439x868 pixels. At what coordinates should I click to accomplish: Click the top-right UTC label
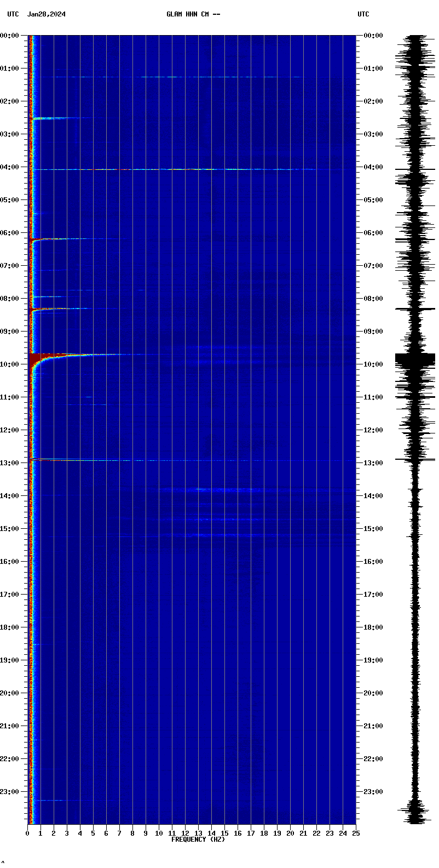pyautogui.click(x=363, y=14)
